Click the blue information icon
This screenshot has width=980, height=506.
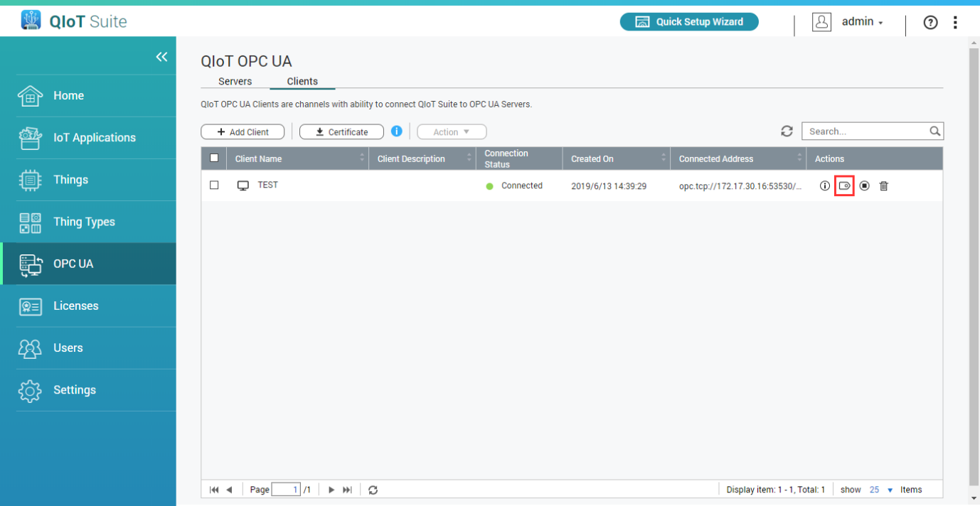pos(397,131)
